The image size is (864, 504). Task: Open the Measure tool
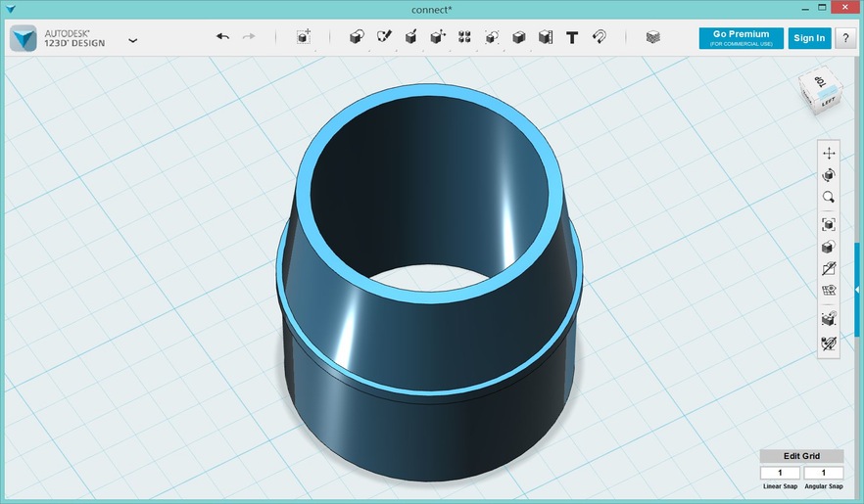tap(546, 37)
